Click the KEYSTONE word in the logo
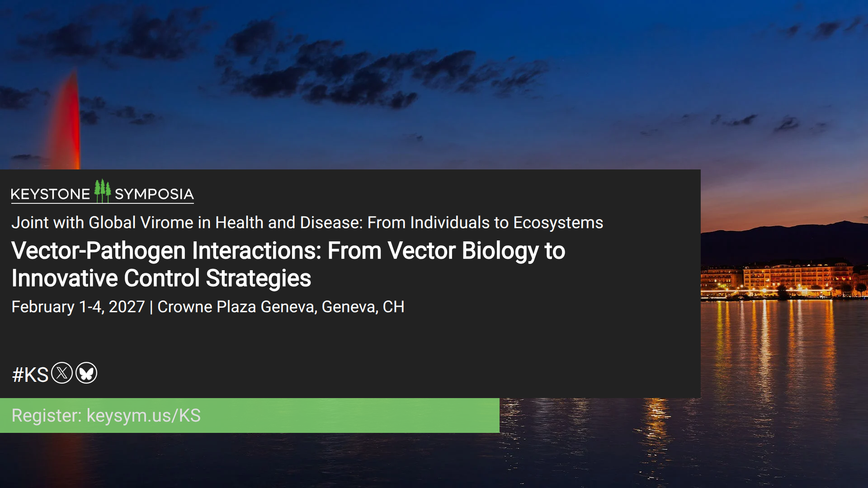The height and width of the screenshot is (488, 868). tap(50, 194)
